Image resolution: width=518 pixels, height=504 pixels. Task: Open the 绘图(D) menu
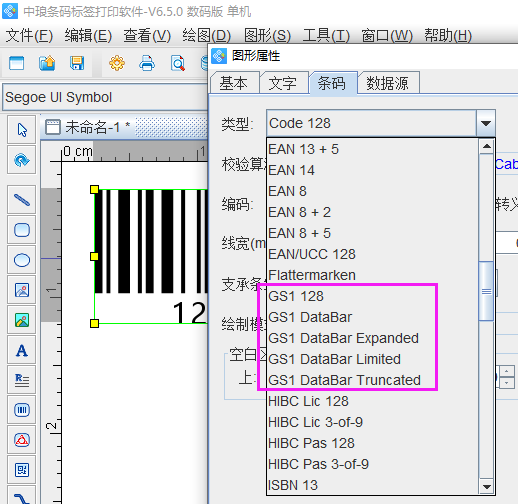pos(206,35)
